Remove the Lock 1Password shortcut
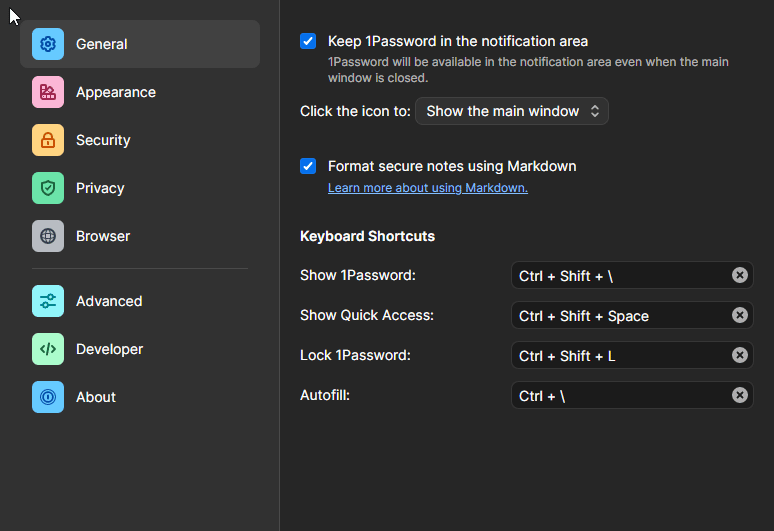This screenshot has height=531, width=774. [x=739, y=355]
